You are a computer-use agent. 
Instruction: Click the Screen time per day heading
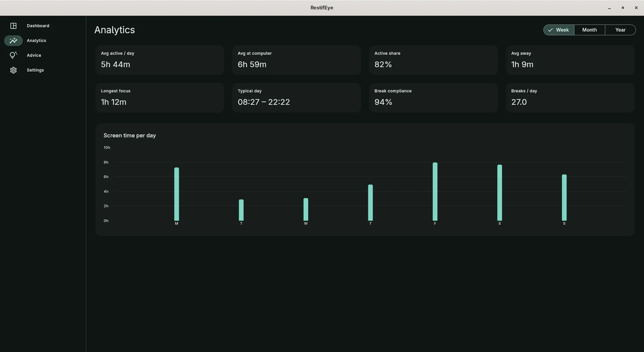pyautogui.click(x=130, y=136)
